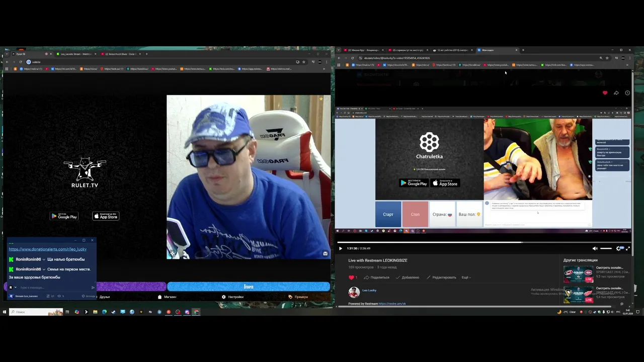Reload the page in the right browser

(x=352, y=58)
